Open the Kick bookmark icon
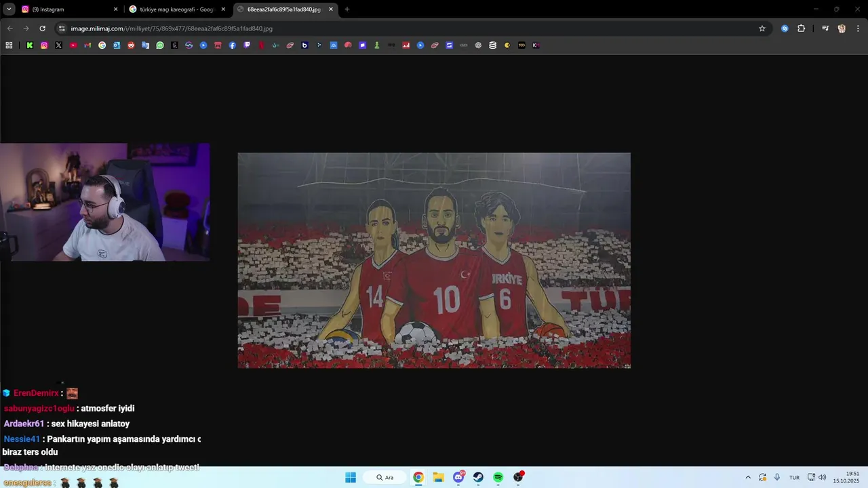This screenshot has width=868, height=488. pos(30,45)
